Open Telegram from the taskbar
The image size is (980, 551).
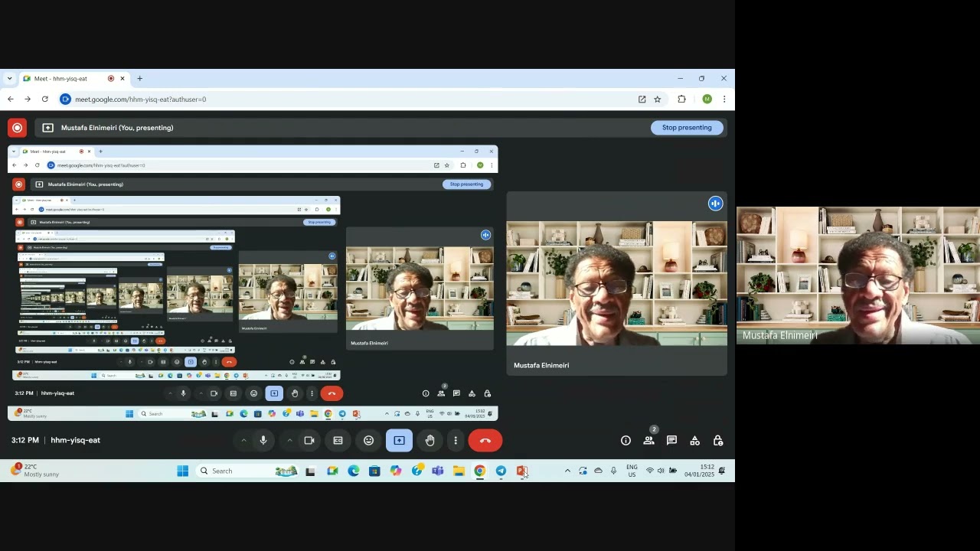click(x=501, y=471)
